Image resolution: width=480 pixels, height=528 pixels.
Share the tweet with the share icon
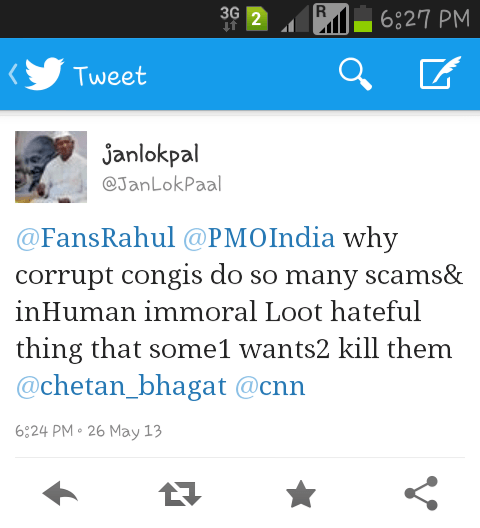421,493
